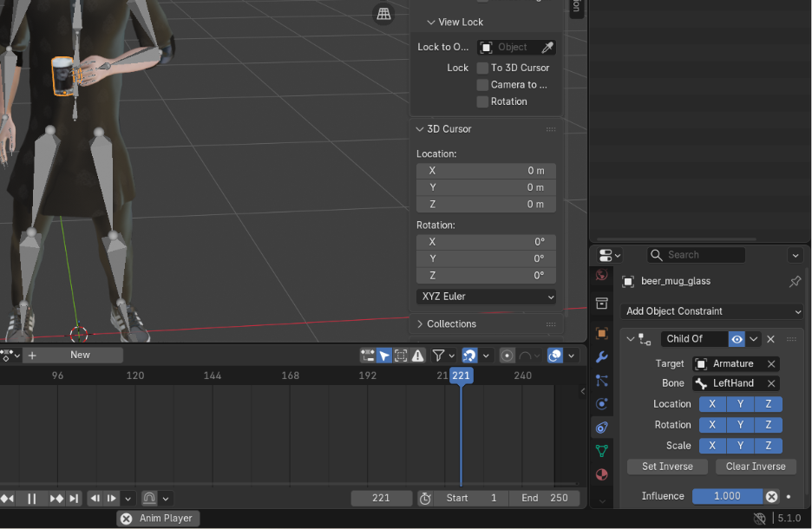Click the Clear Inverse button
This screenshot has height=529, width=812.
pos(755,467)
